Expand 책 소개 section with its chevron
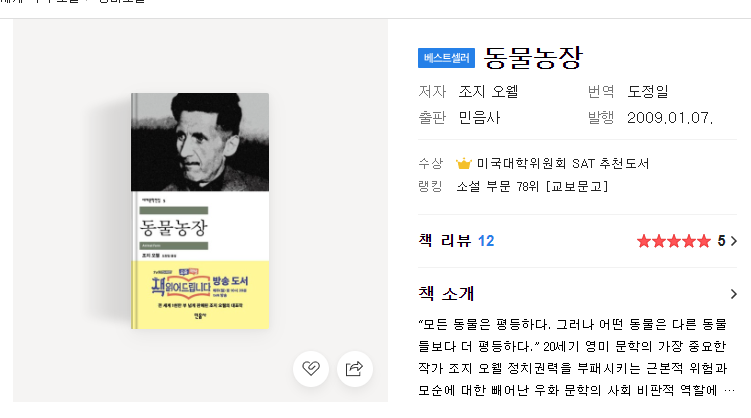Image resolution: width=751 pixels, height=418 pixels. [x=734, y=294]
